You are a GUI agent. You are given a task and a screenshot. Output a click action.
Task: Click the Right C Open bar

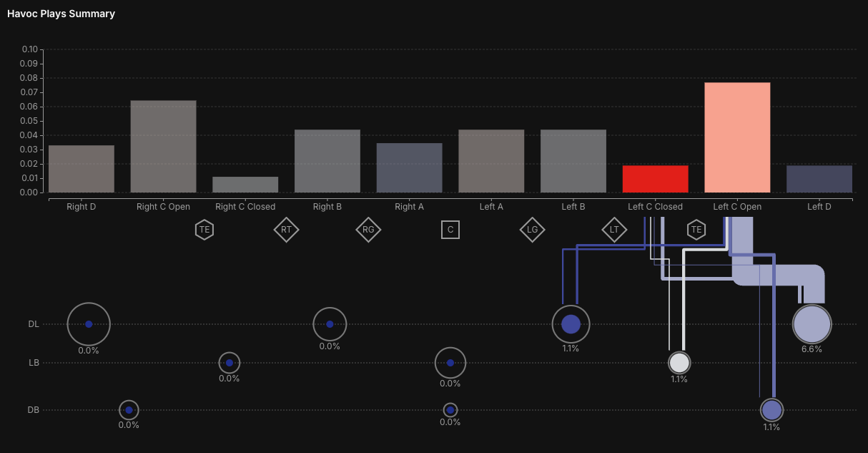163,147
